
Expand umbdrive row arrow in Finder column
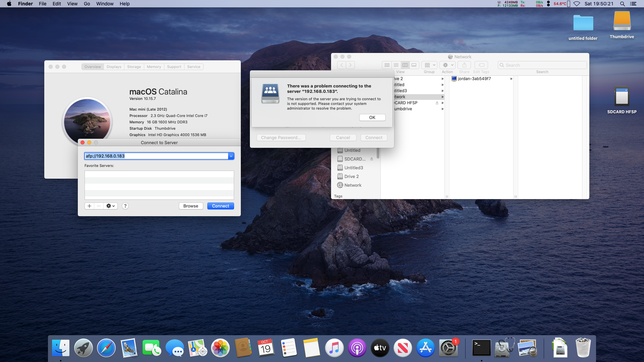tap(442, 109)
